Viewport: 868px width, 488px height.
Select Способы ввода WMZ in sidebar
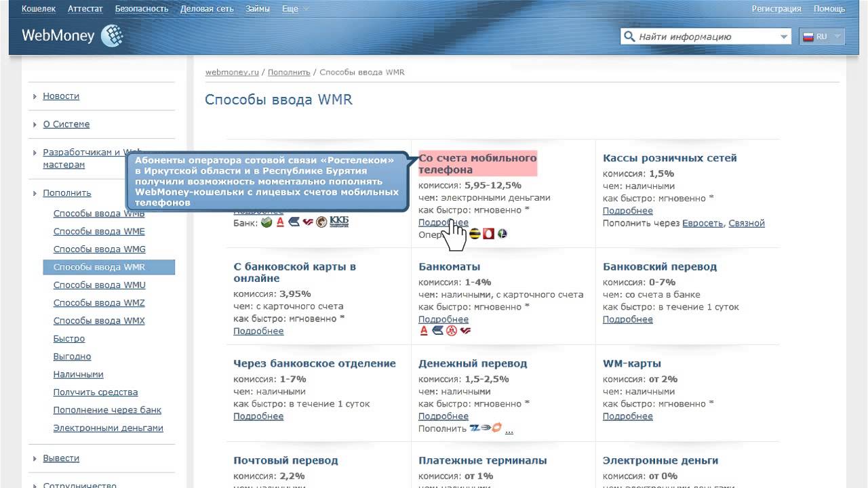(x=99, y=303)
